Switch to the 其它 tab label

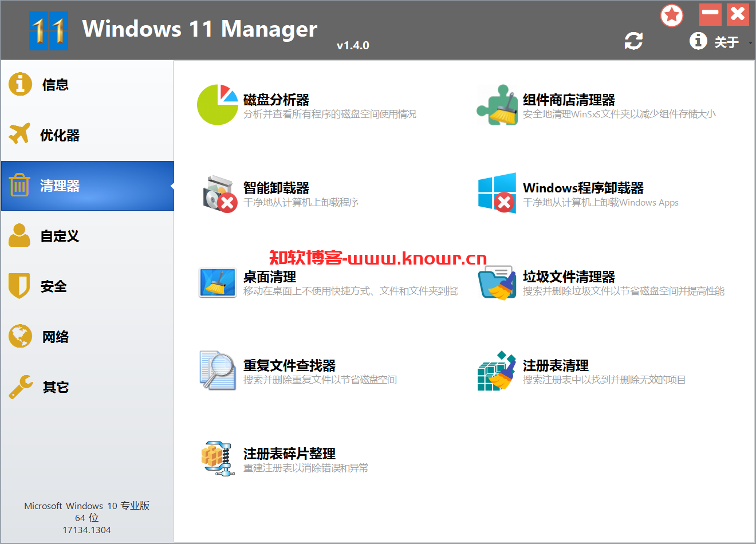(56, 387)
